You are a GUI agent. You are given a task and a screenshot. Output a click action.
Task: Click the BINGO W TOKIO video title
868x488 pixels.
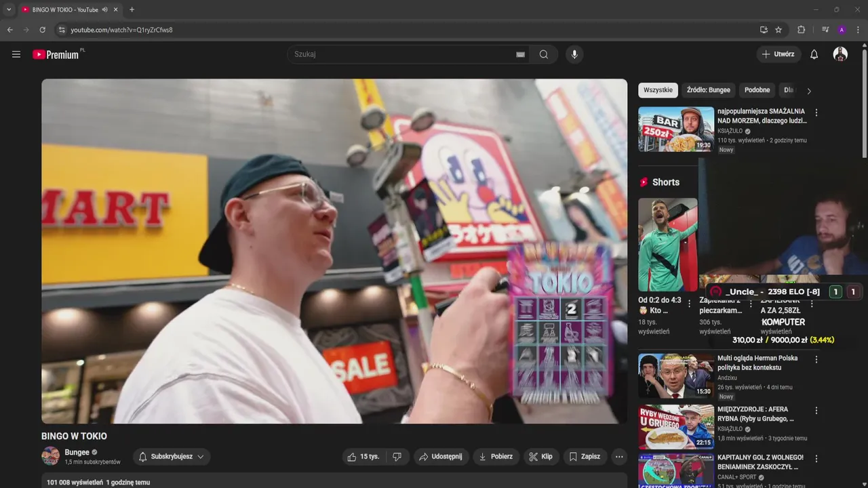point(74,436)
